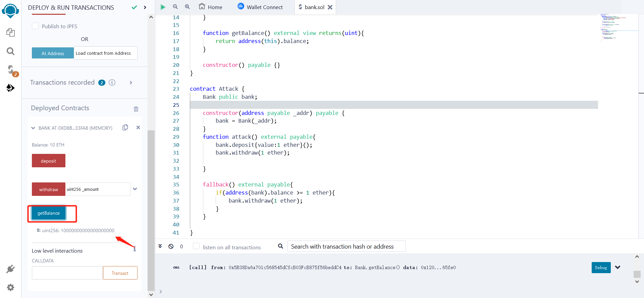This screenshot has height=298, width=644.
Task: Expand the getBalance call log details
Action: point(618,267)
